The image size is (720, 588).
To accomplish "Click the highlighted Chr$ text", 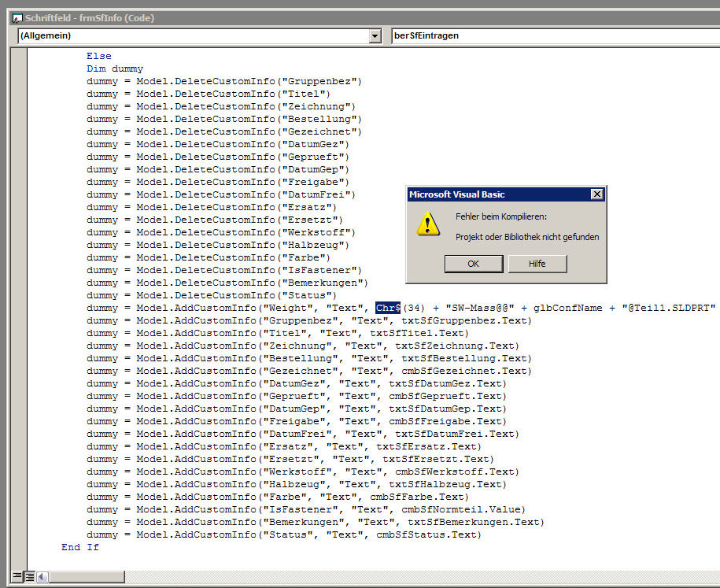I will coord(388,308).
